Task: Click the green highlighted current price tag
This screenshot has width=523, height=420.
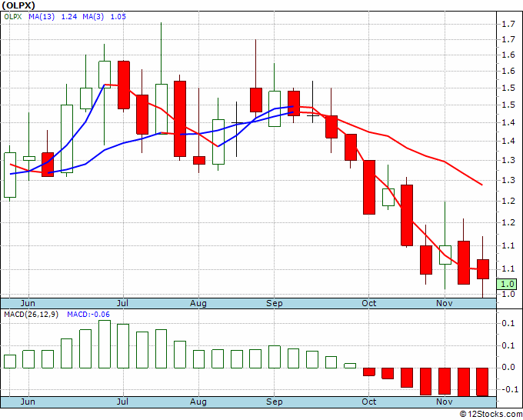Action: pyautogui.click(x=507, y=284)
